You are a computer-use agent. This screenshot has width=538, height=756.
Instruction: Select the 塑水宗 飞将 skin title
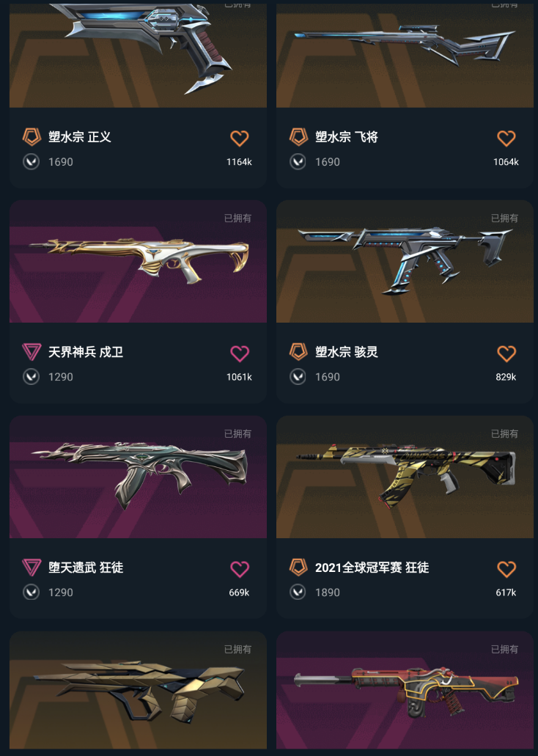click(x=347, y=137)
